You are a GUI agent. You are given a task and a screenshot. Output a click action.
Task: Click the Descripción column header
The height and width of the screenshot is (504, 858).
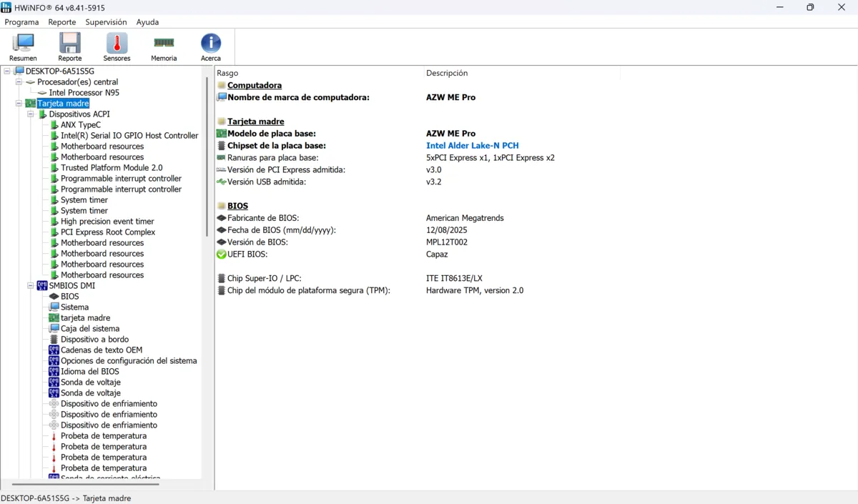coord(447,73)
